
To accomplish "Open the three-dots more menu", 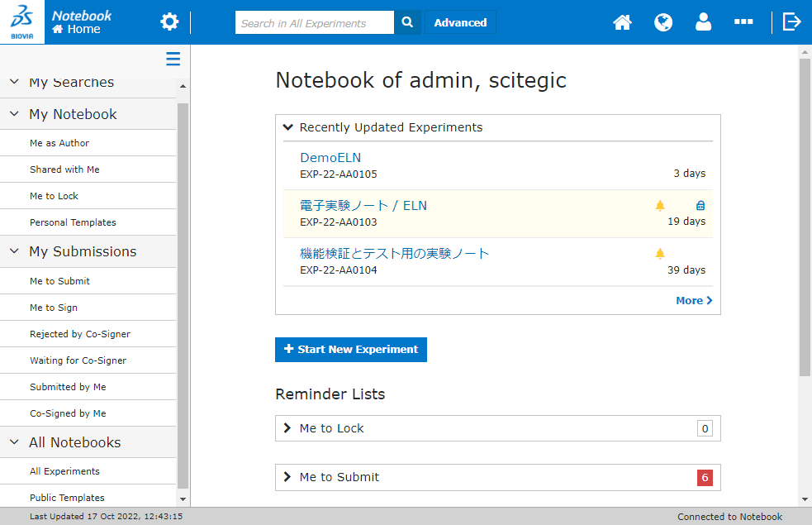I will pos(743,21).
